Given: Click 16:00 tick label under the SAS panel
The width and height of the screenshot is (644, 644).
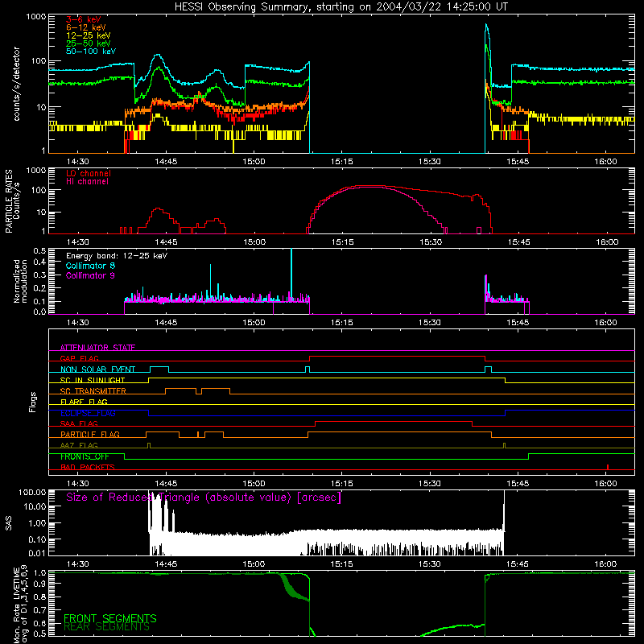Looking at the screenshot, I should [605, 564].
